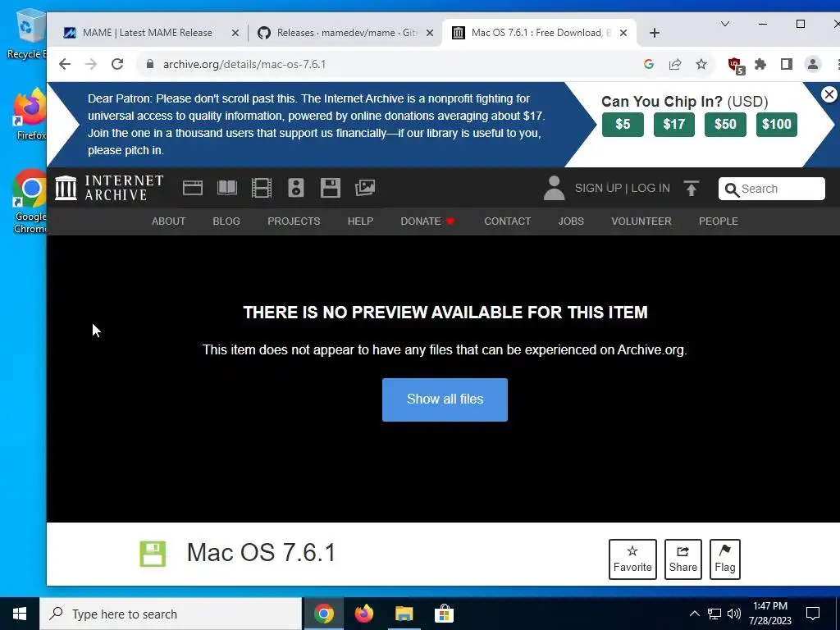
Task: Reload the page
Action: pos(117,64)
